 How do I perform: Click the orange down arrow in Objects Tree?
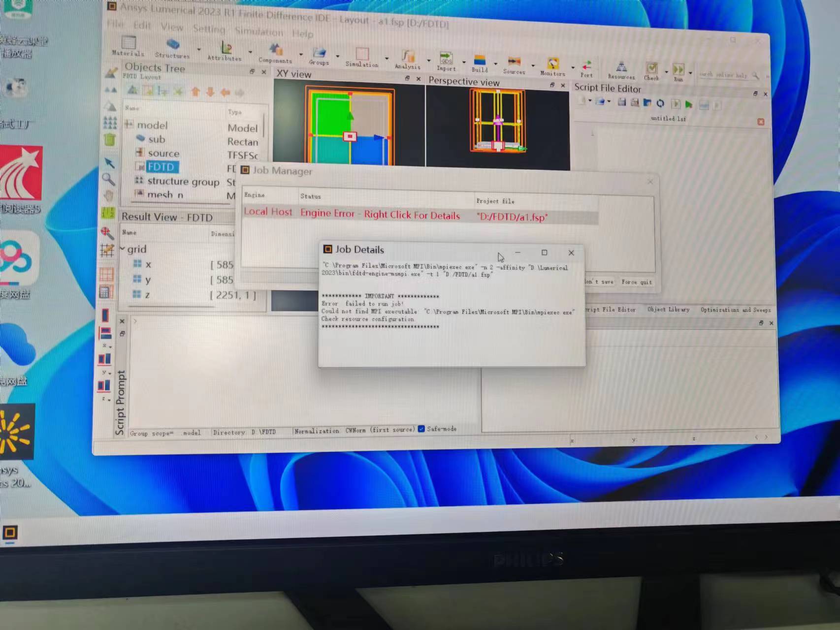[x=210, y=92]
